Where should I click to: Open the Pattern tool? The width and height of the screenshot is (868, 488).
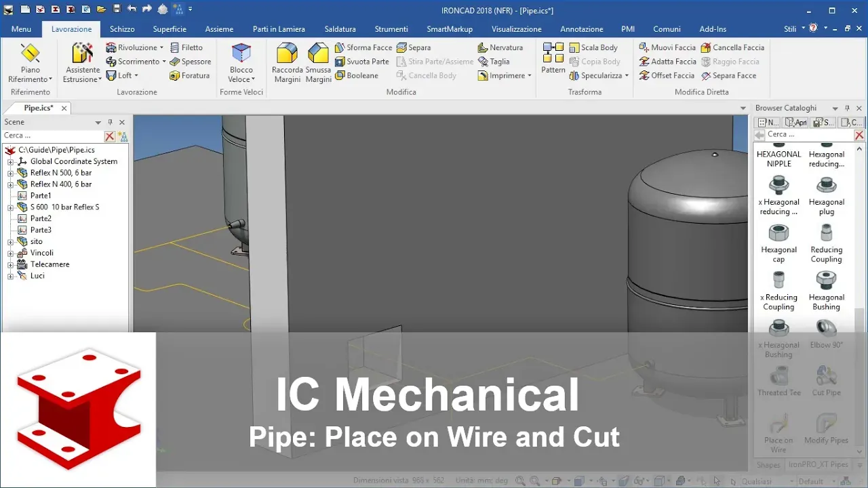click(x=553, y=58)
